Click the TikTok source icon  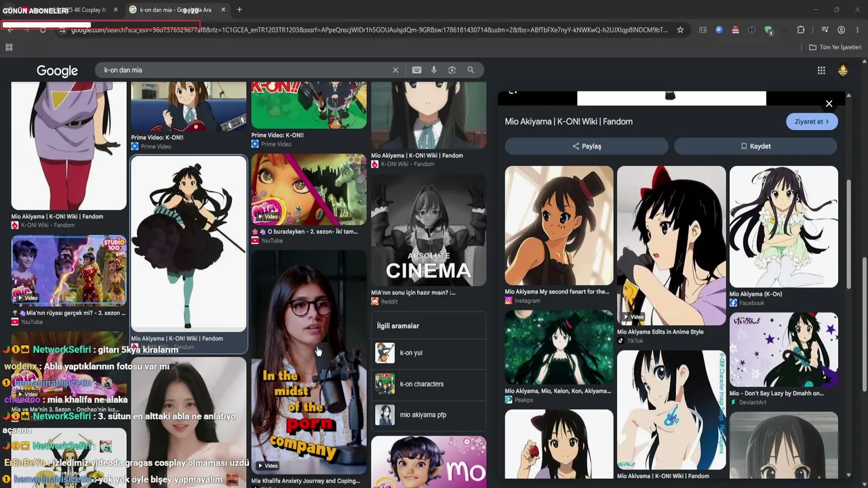pos(620,341)
